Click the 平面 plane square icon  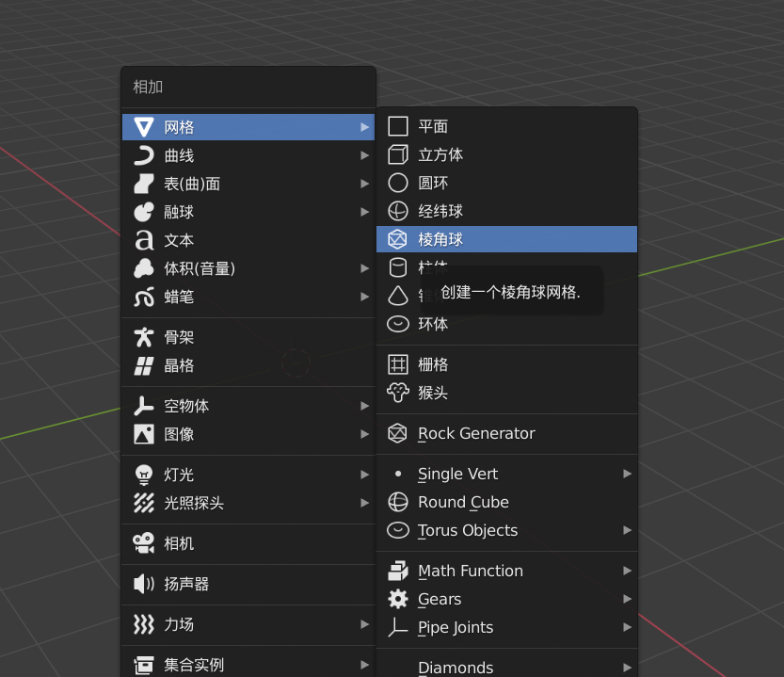point(398,126)
